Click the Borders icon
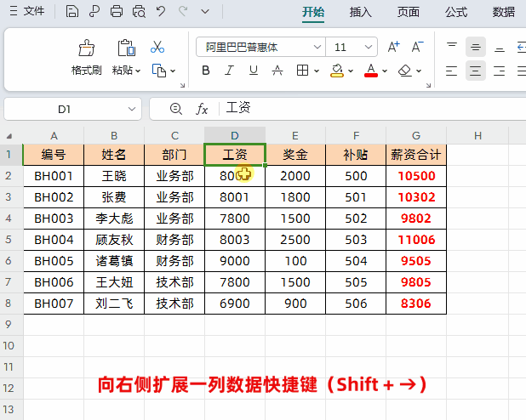Viewport: 526px width, 420px height. point(302,71)
